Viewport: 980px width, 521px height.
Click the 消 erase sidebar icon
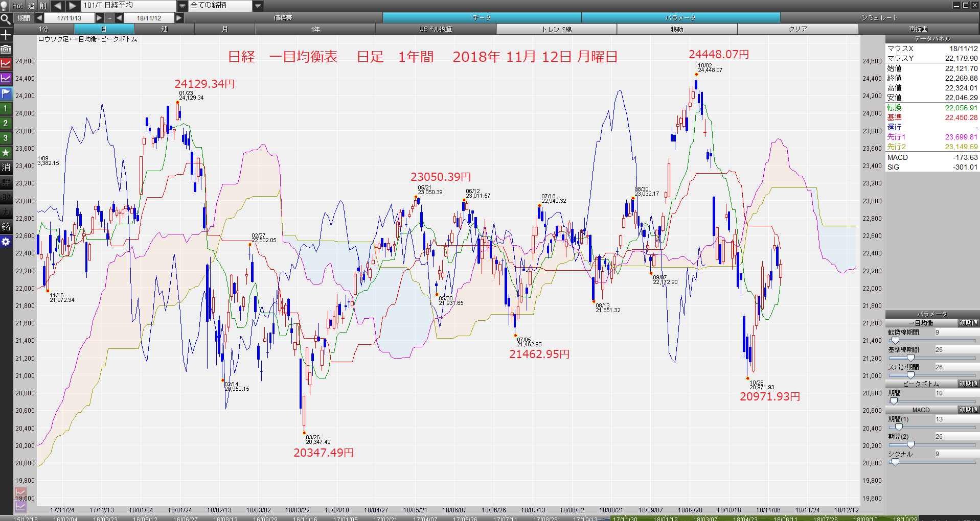point(6,168)
